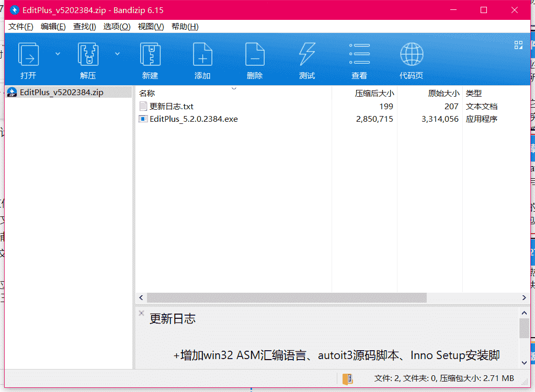This screenshot has height=392, width=535.
Task: Close the 更新日志 comment preview pane
Action: point(141,313)
